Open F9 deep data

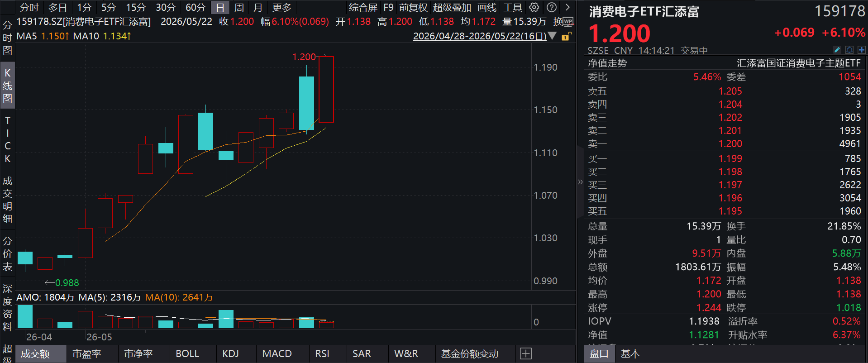(388, 7)
